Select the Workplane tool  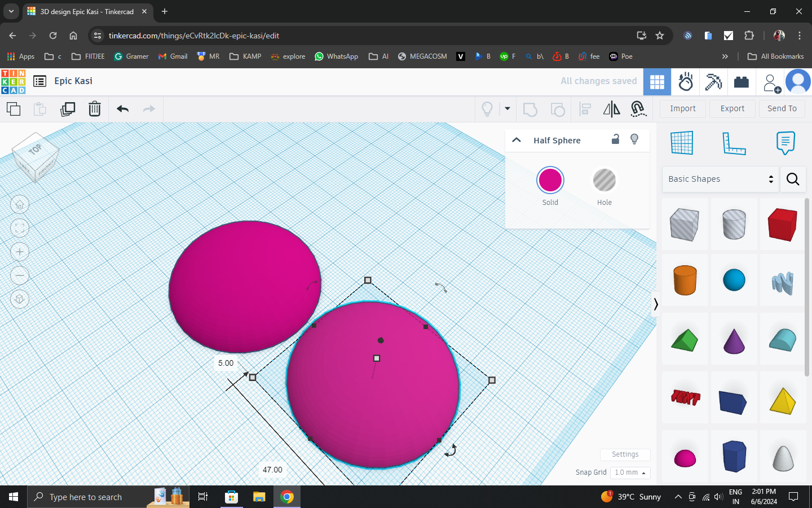(682, 143)
